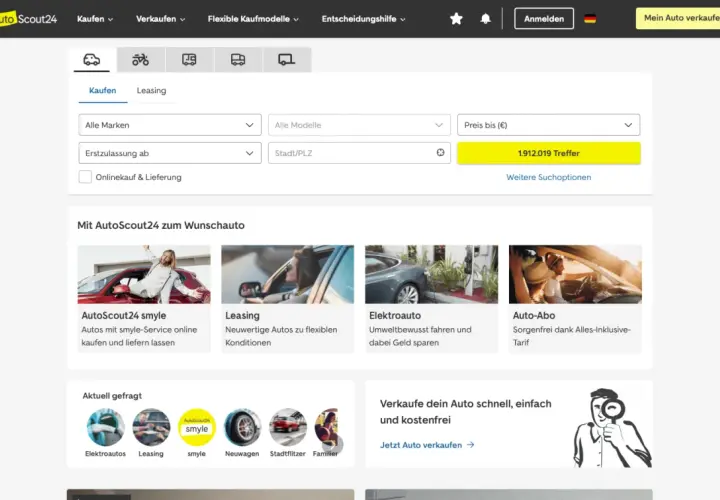Advance Aktuell gefragt carousel with next arrow
This screenshot has height=500, width=720.
(332, 444)
